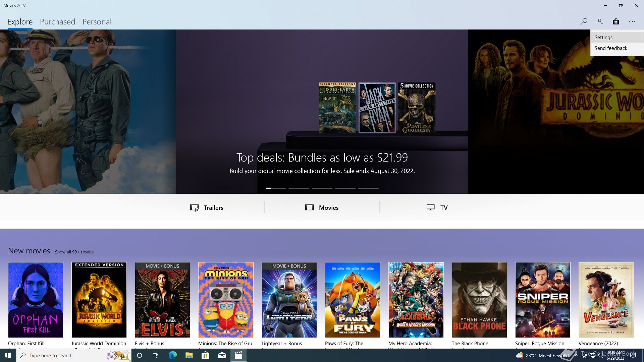Open Task View in taskbar
The height and width of the screenshot is (362, 644).
point(156,355)
